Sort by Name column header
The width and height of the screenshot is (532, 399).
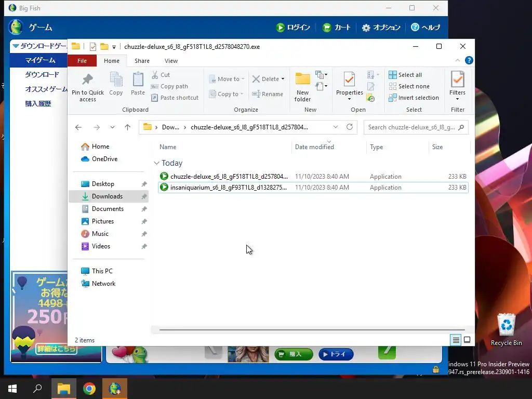point(168,147)
